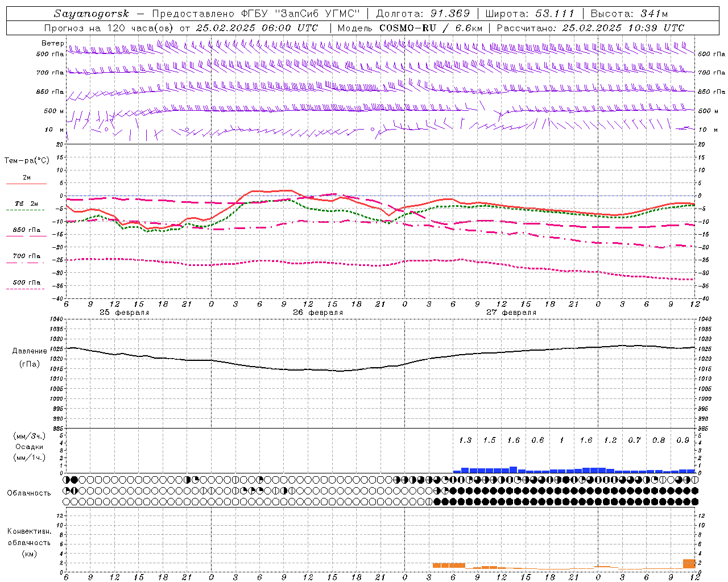Click the 27 февраля date label
Viewport: 728px width, 582px height.
511,313
